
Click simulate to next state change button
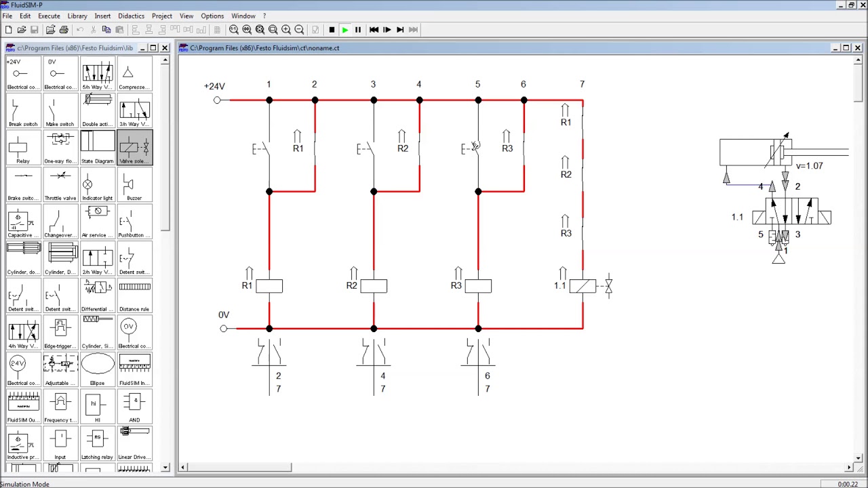tap(400, 30)
